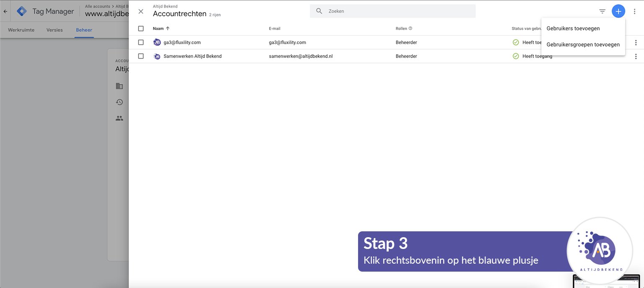Click the back arrow beside Tag Manager
644x288 pixels.
click(5, 11)
